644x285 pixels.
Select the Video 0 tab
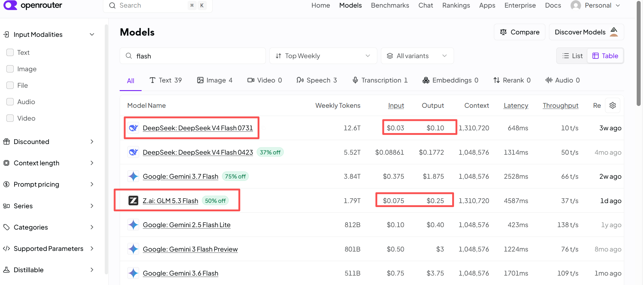click(265, 80)
